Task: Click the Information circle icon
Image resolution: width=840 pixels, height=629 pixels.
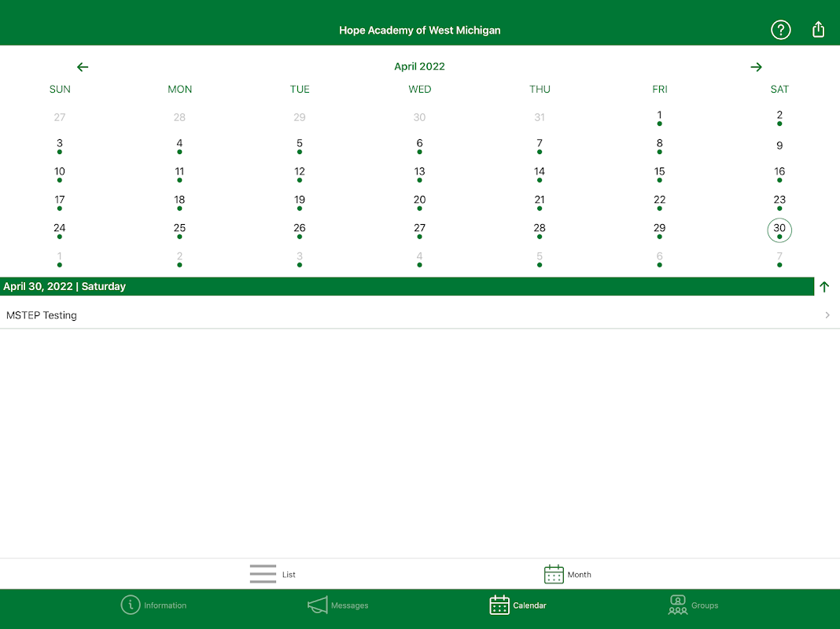Action: [x=131, y=605]
